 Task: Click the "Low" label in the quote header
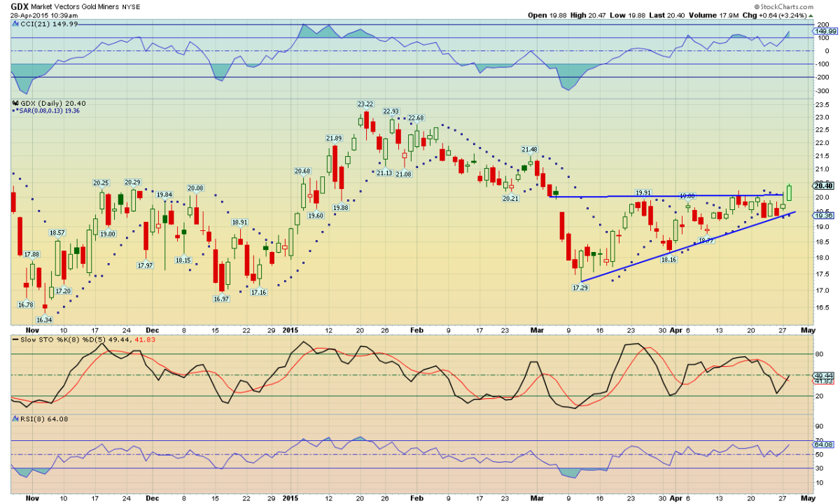pyautogui.click(x=618, y=14)
